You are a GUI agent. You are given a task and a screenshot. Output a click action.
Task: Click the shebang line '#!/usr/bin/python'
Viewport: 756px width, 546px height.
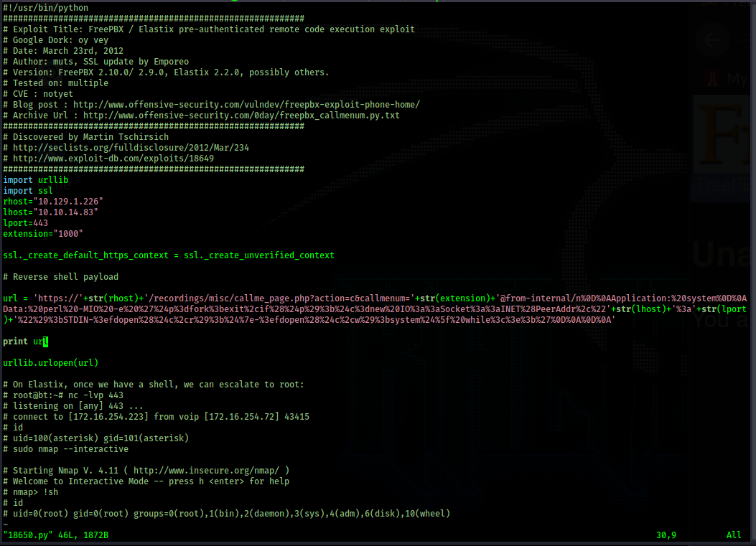tap(46, 8)
